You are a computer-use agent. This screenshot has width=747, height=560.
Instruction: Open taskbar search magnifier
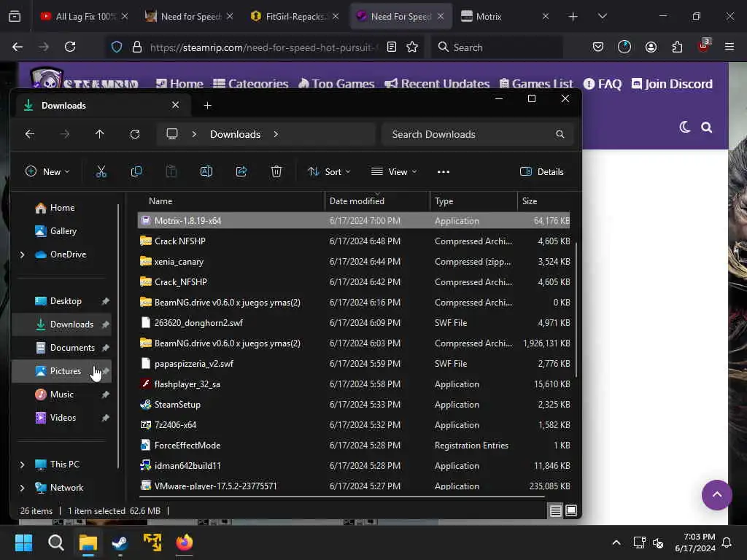tap(55, 542)
